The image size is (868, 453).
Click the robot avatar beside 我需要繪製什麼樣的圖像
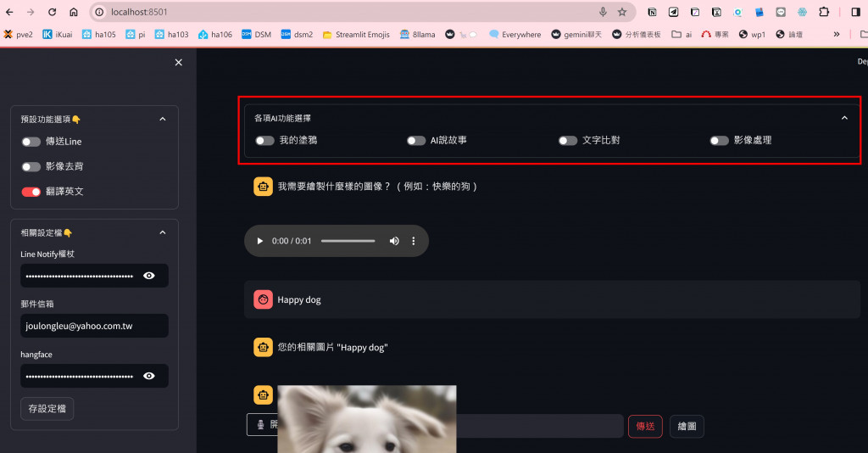tap(263, 187)
